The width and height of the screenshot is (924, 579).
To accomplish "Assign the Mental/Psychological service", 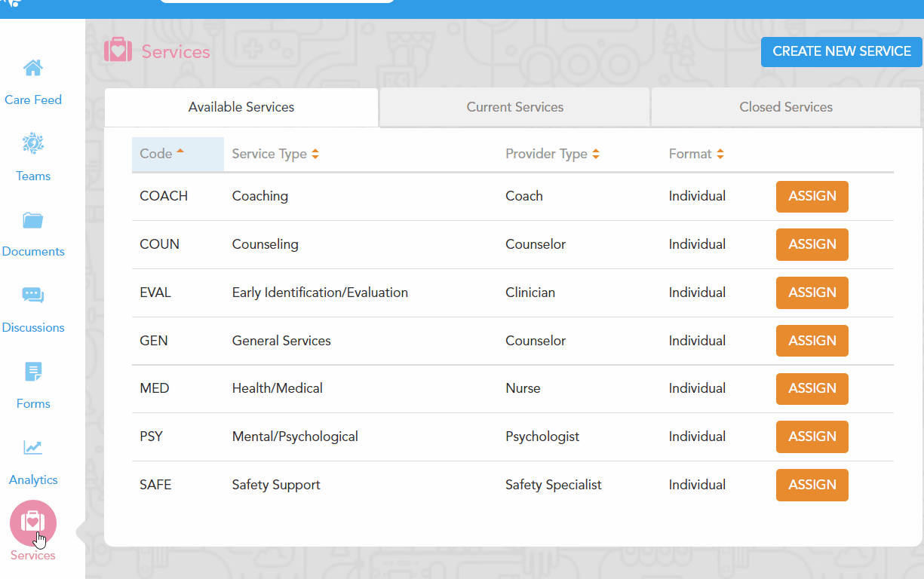I will [812, 437].
